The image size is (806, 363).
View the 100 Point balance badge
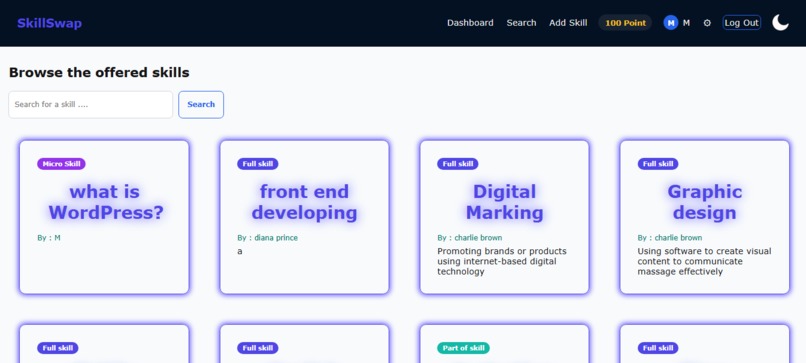tap(626, 23)
